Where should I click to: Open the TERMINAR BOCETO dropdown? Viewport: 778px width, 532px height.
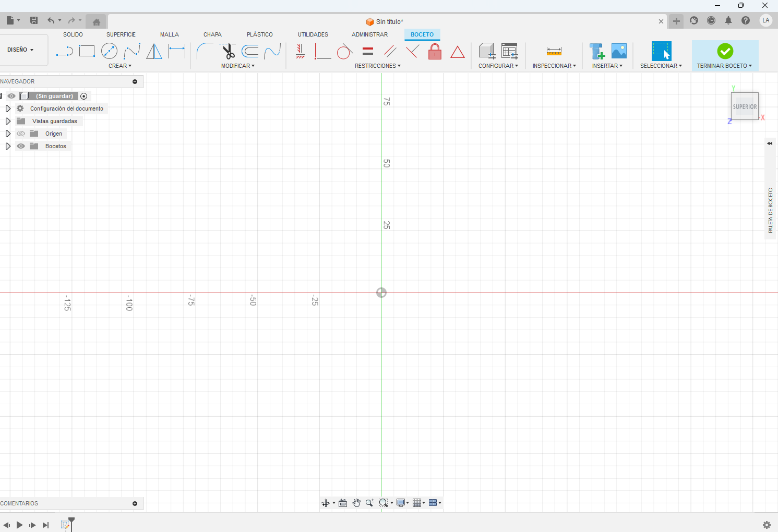click(725, 66)
